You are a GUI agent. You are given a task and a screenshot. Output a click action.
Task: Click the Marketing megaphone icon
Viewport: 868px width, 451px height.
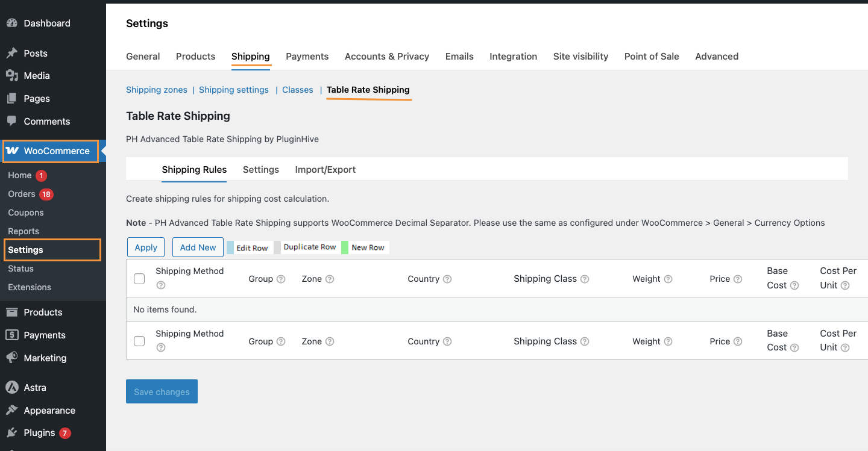click(x=11, y=358)
